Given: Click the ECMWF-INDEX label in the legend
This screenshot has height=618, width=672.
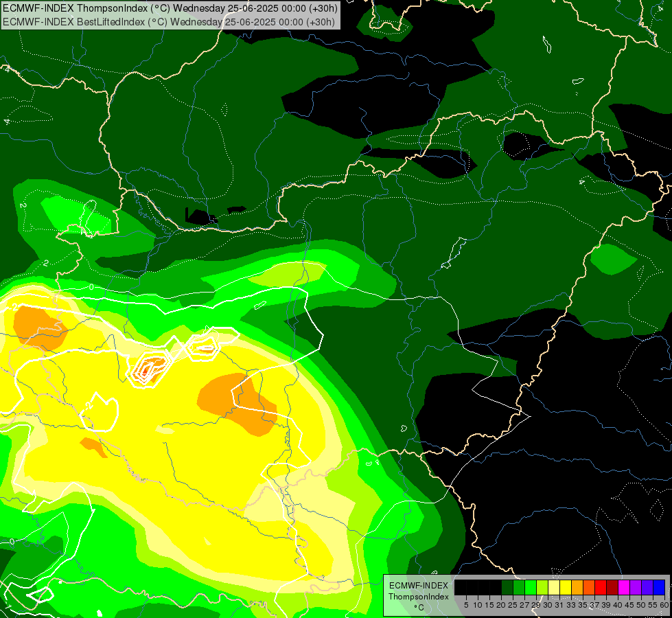Looking at the screenshot, I should 419,586.
